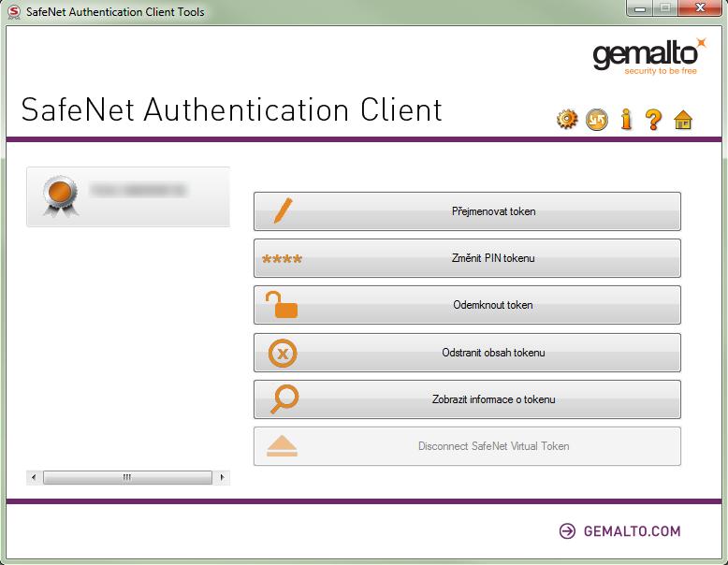The image size is (728, 565).
Task: Click the refresh arrows icon
Action: click(x=597, y=120)
